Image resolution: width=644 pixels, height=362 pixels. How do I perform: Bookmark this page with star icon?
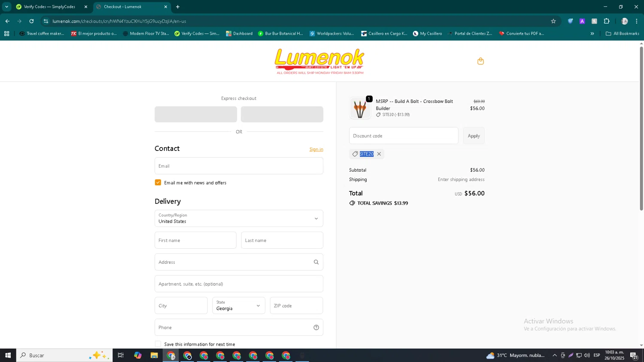[553, 21]
